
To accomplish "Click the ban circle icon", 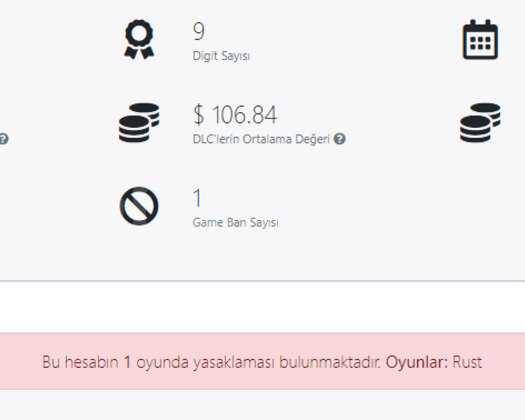I will (x=139, y=206).
